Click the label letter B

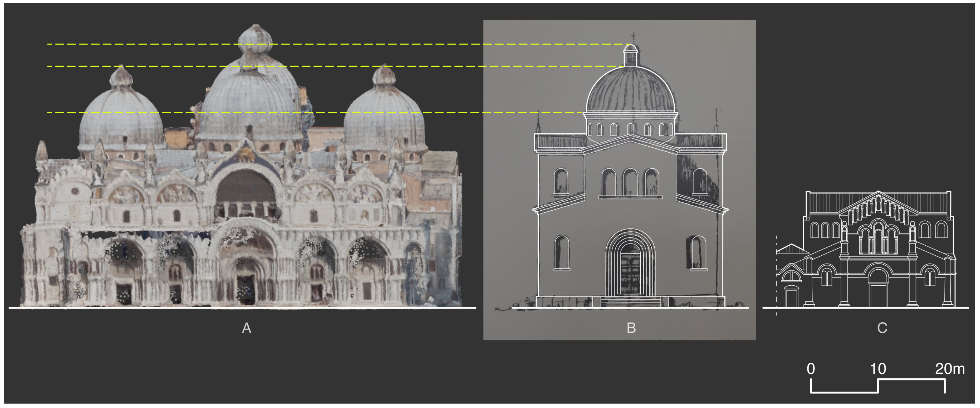point(631,328)
